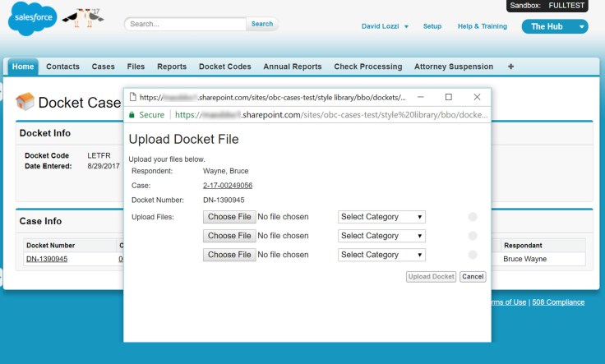Click the Search button

[x=262, y=24]
